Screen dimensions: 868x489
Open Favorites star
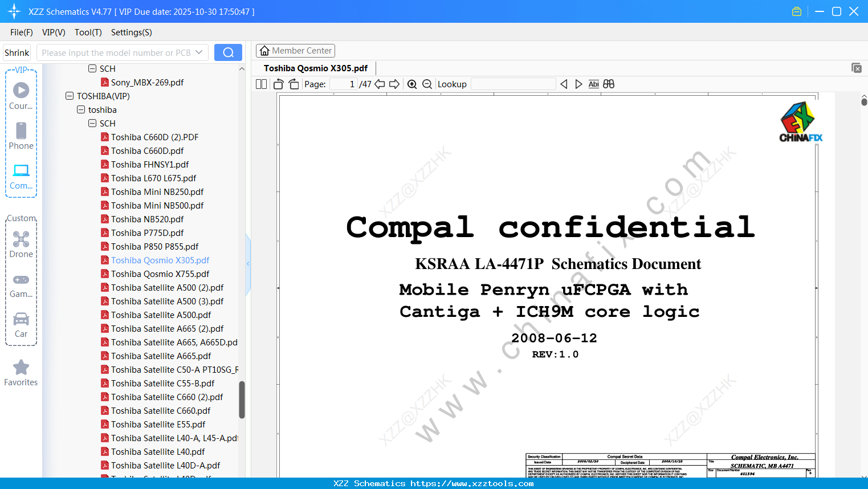coord(21,373)
